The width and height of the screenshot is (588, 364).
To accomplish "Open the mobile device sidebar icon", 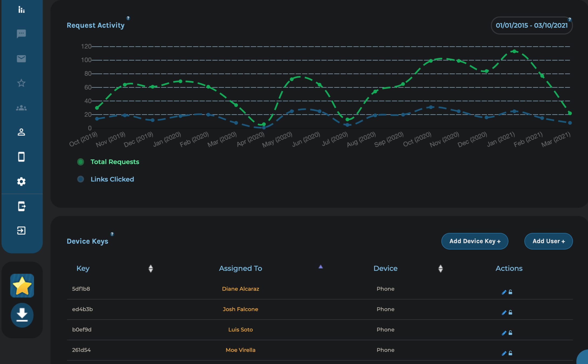I will point(21,157).
